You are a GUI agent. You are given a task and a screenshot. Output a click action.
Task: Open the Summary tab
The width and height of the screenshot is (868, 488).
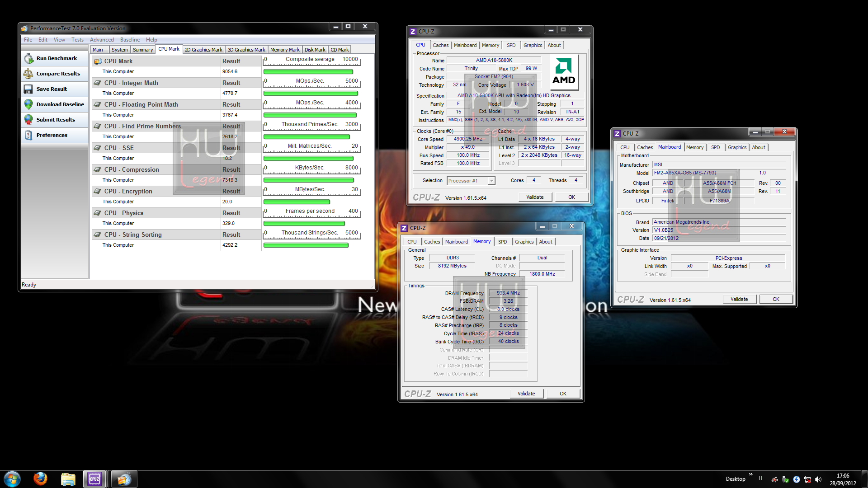point(143,50)
